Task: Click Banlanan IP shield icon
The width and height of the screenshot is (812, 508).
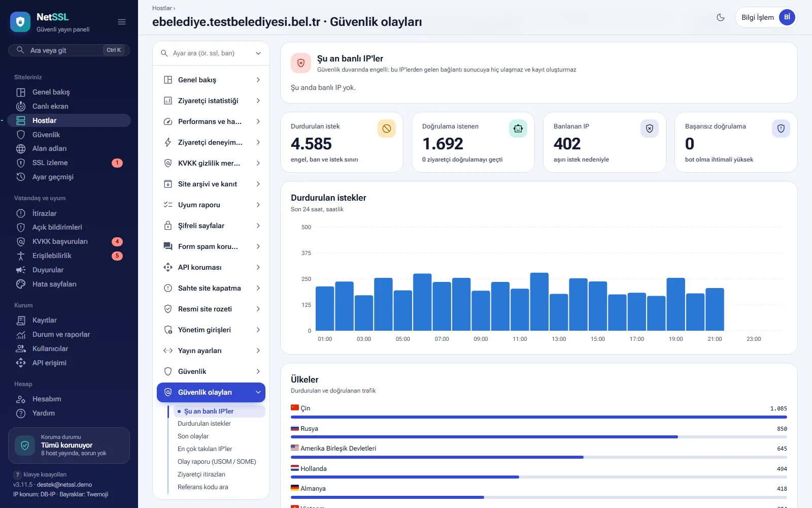Action: tap(650, 129)
